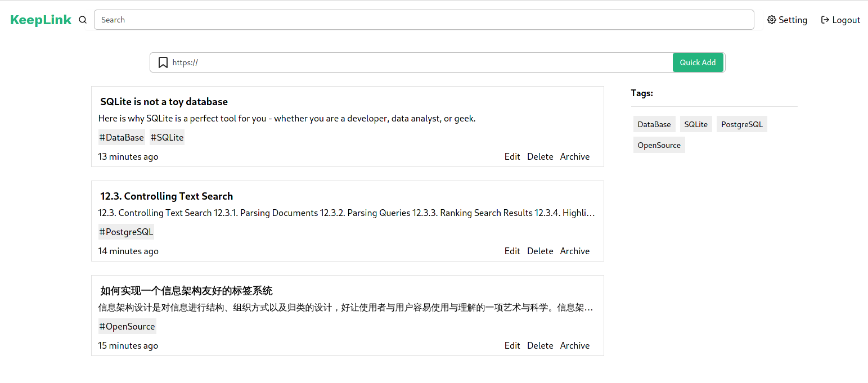Edit the Controlling Text Search bookmark
The height and width of the screenshot is (383, 868).
click(x=512, y=251)
